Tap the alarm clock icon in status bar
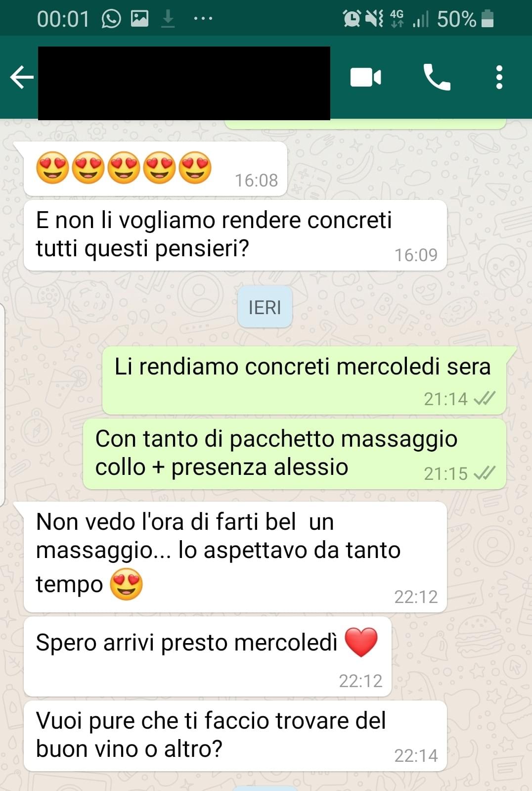Image resolution: width=532 pixels, height=791 pixels. pos(352,19)
